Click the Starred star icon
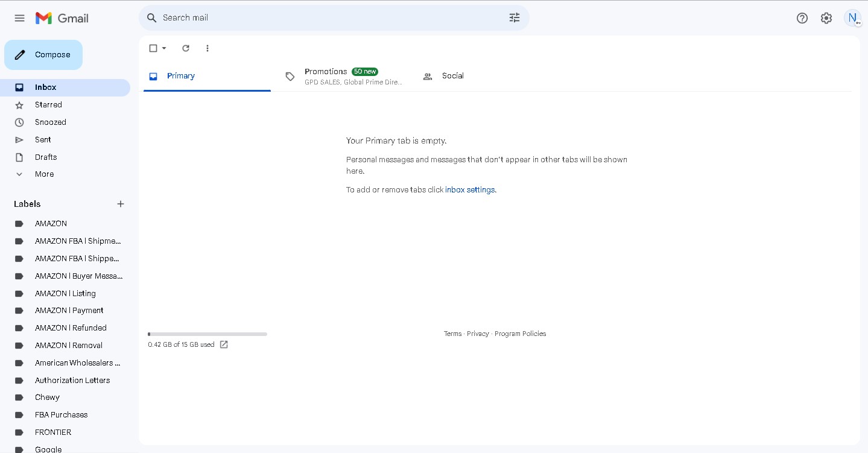The height and width of the screenshot is (453, 868). click(x=19, y=105)
